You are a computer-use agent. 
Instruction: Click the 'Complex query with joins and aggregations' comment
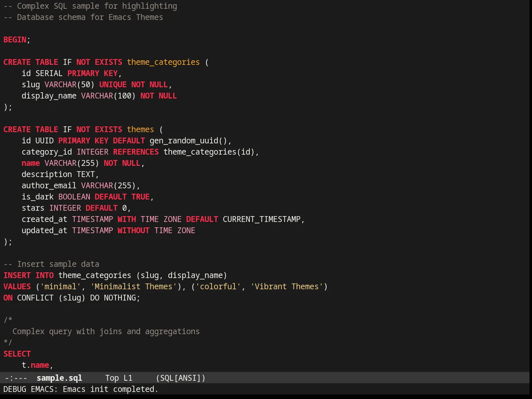point(106,331)
